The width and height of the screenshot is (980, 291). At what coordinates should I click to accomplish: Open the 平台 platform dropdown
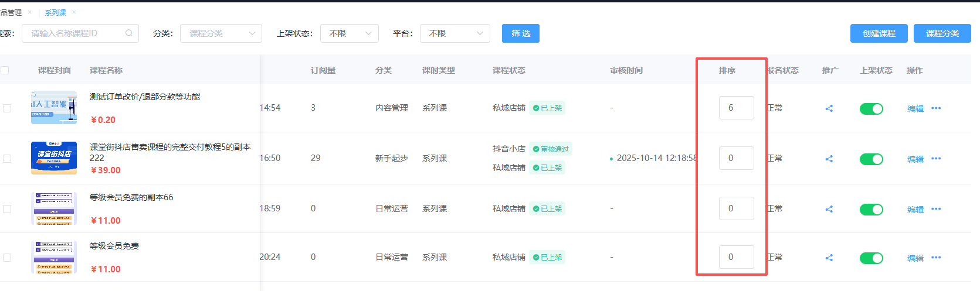pyautogui.click(x=455, y=33)
